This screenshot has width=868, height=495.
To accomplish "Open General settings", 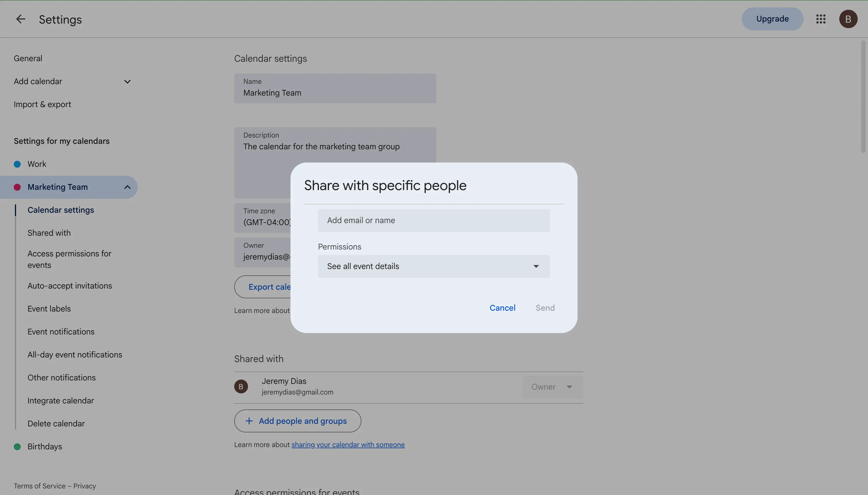I will pyautogui.click(x=28, y=59).
